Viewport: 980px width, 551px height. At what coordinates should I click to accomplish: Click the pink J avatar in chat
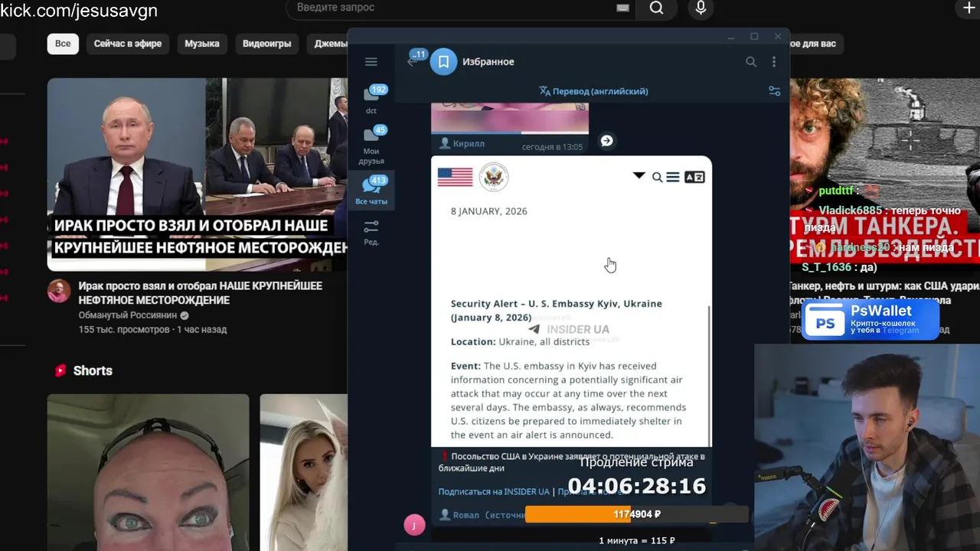tap(414, 525)
